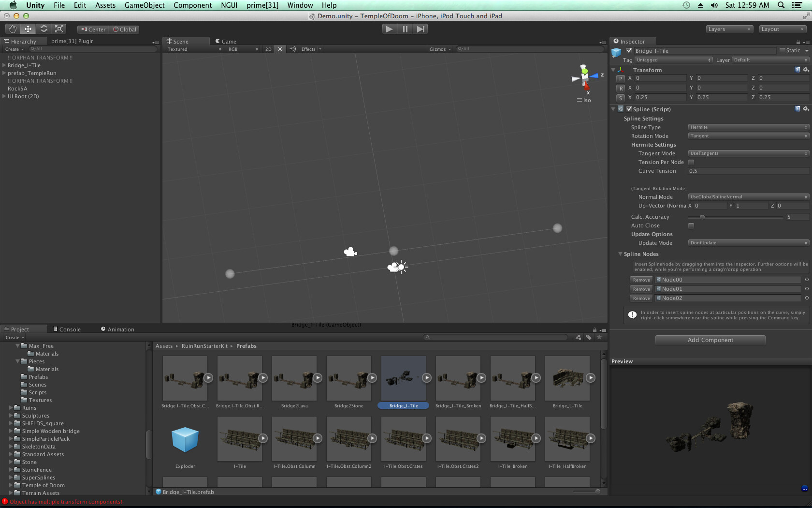
Task: Enable Auto Close on the Spline
Action: coord(691,225)
